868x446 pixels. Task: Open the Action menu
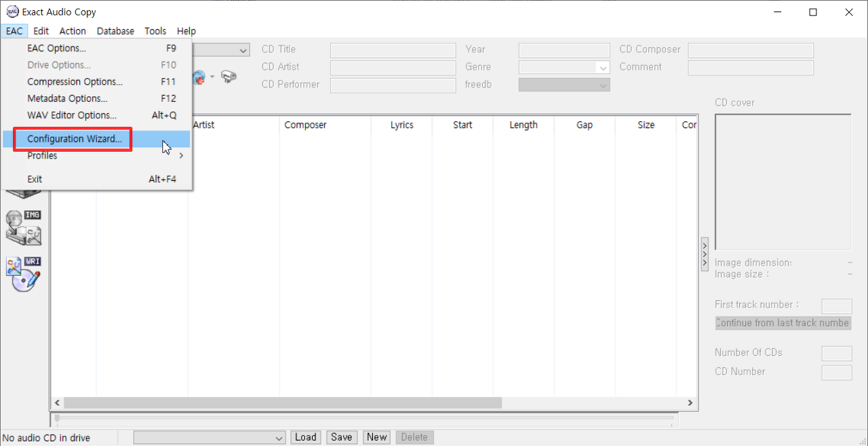pyautogui.click(x=73, y=31)
